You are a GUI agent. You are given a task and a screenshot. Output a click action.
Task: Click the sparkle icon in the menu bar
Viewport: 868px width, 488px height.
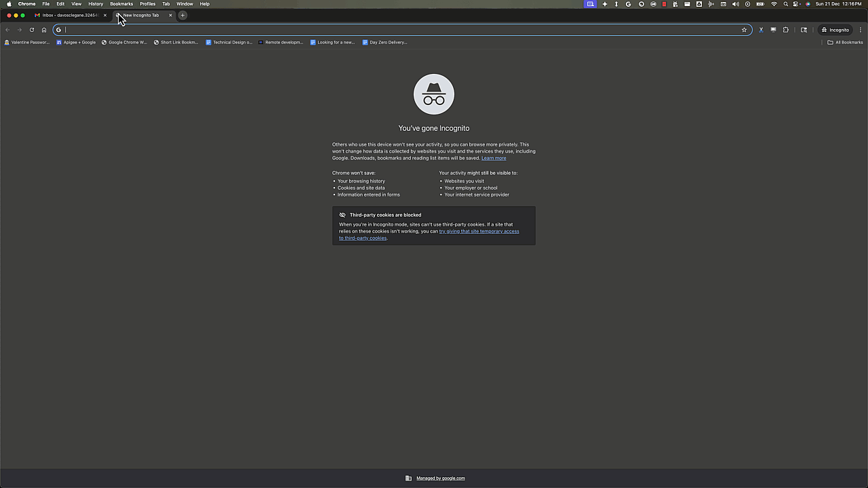click(605, 4)
